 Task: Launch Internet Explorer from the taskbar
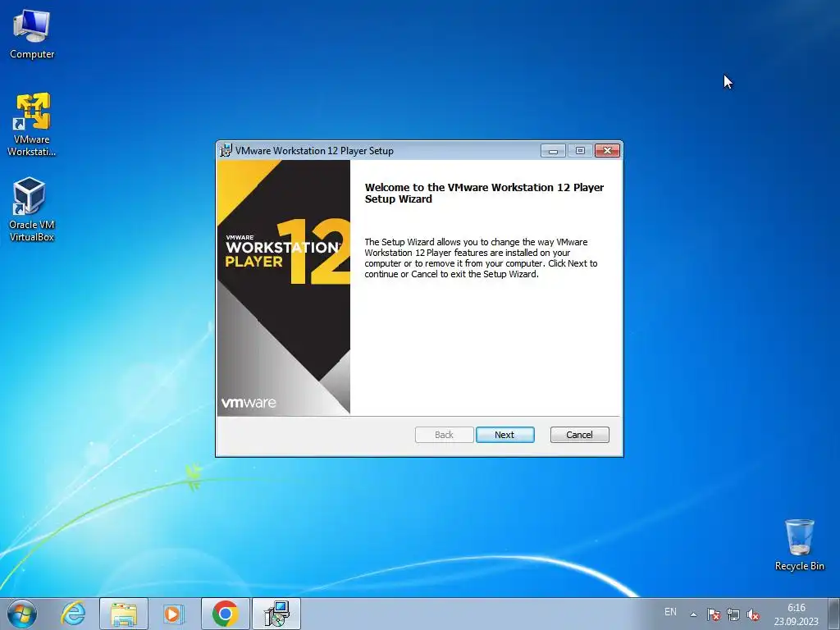[73, 614]
